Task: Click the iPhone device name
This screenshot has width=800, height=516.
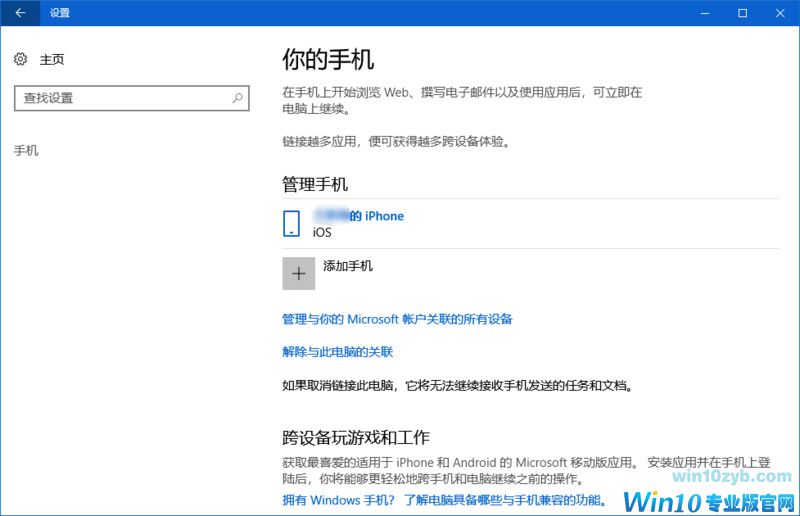Action: 359,216
